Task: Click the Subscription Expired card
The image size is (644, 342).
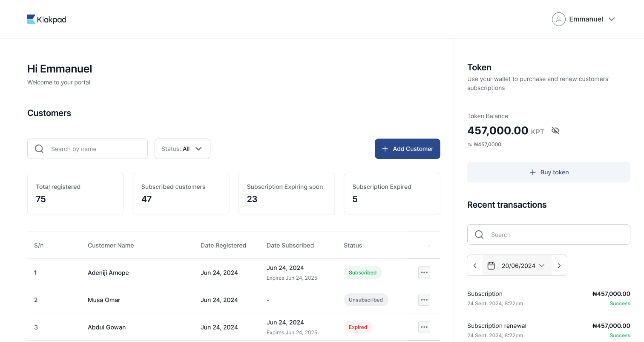Action: click(392, 193)
